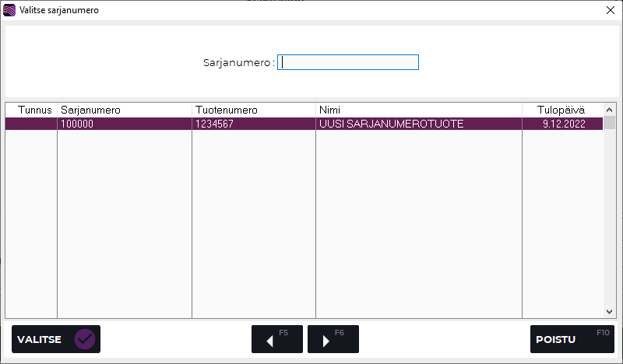Click the Tulopäivä column header
This screenshot has height=364, width=623.
[x=561, y=110]
